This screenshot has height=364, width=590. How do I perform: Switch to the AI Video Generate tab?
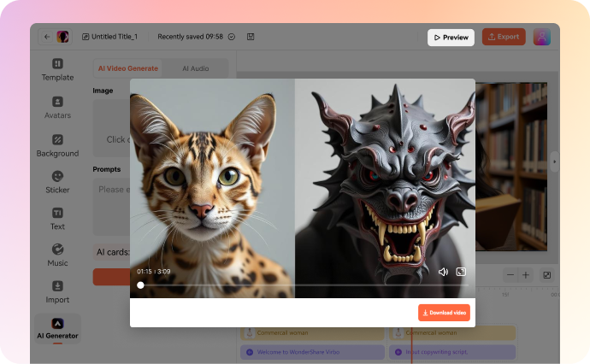click(128, 68)
